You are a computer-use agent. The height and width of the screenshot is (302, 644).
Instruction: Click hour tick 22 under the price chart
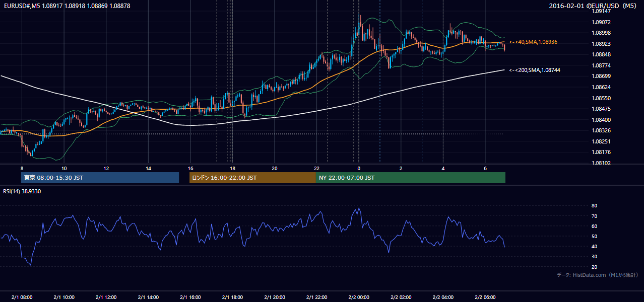[316, 168]
